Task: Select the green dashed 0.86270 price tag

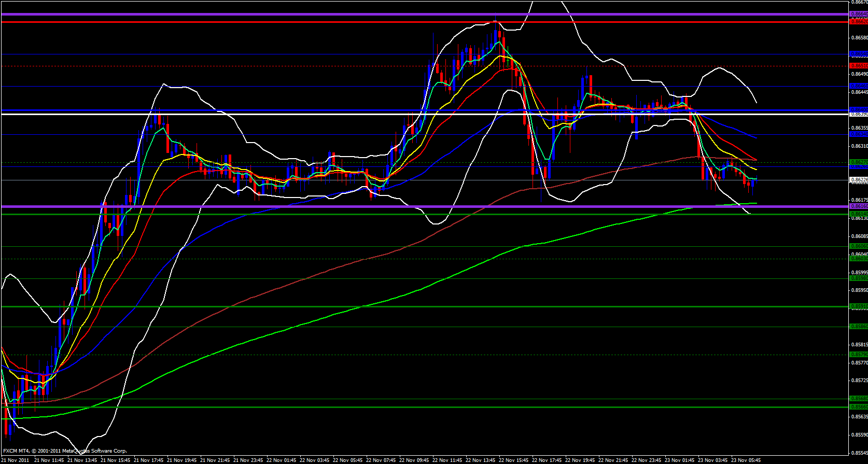Action: tap(858, 162)
